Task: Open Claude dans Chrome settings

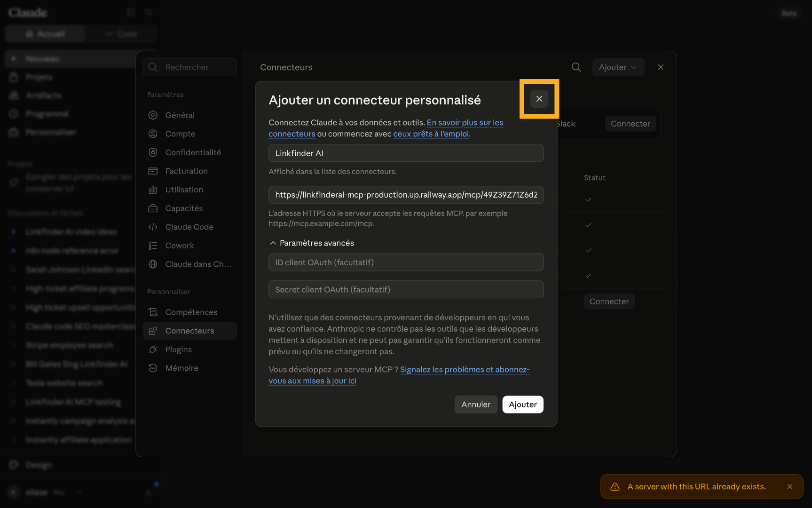Action: click(190, 264)
